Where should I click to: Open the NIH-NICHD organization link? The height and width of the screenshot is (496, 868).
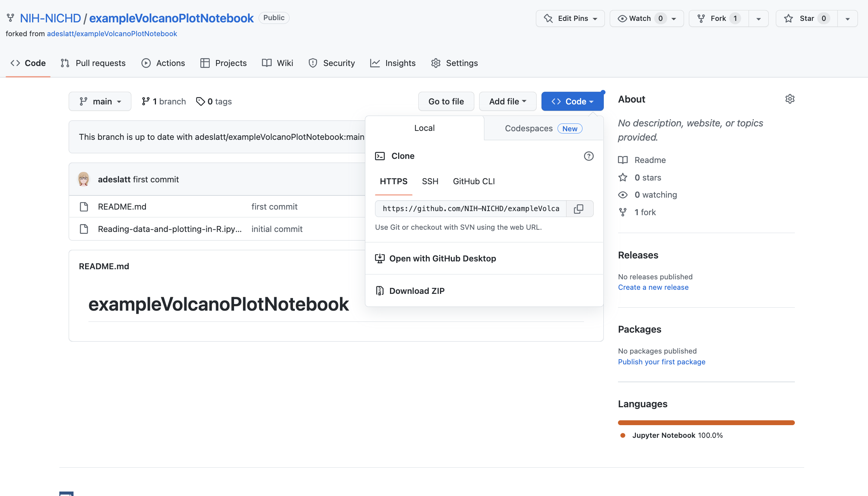click(50, 18)
